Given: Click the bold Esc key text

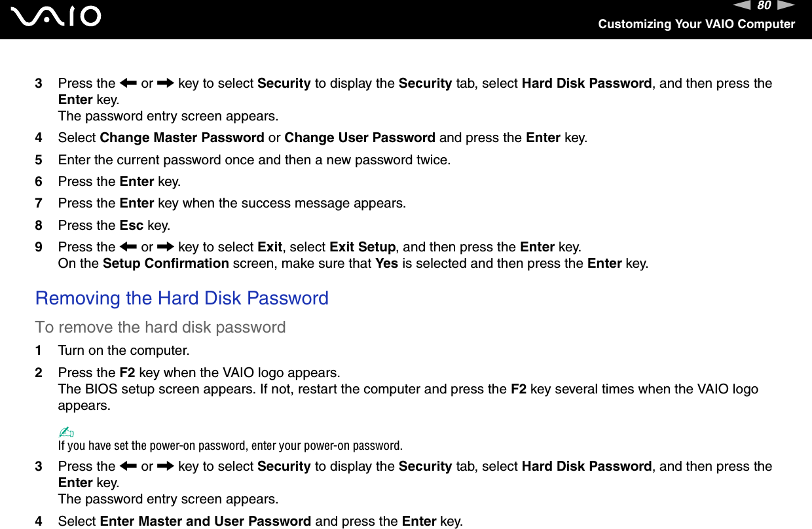Looking at the screenshot, I should [x=132, y=226].
